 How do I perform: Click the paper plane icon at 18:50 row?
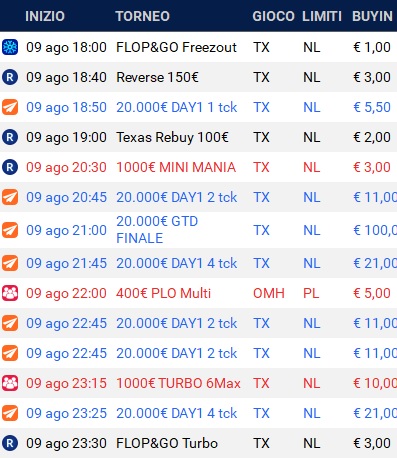tap(10, 107)
